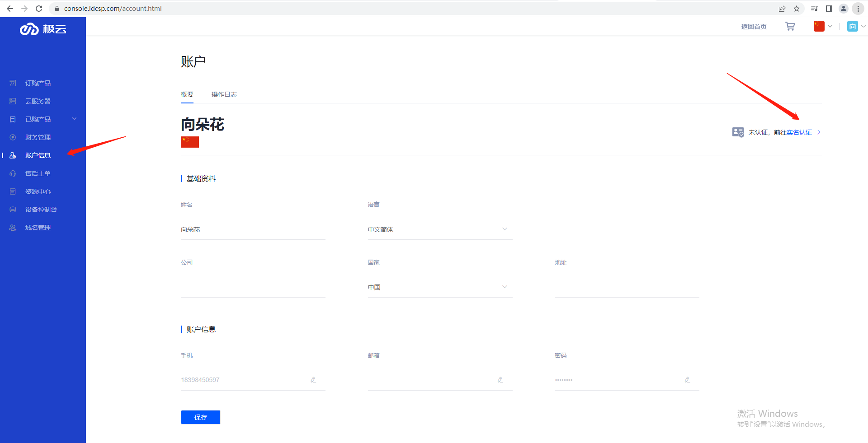Viewport: 868px width, 443px height.
Task: Open 云服务器 in the sidebar
Action: pos(38,101)
